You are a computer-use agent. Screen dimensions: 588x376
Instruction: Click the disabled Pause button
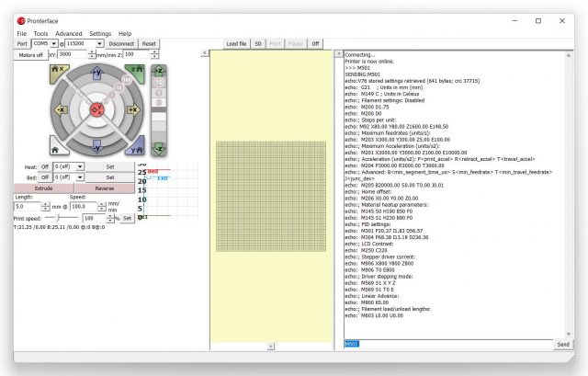click(x=296, y=44)
